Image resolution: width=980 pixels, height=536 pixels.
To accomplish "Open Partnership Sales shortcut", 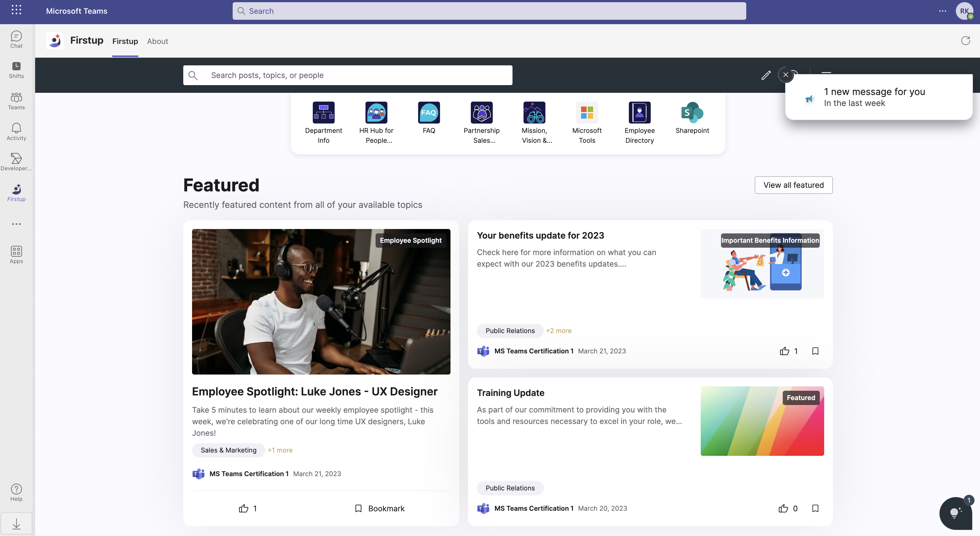I will [481, 123].
